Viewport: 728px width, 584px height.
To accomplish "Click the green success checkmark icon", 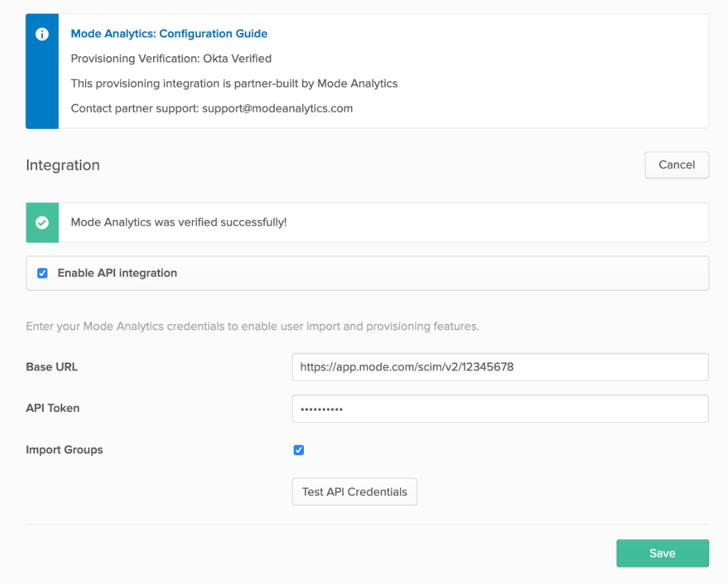I will tap(42, 223).
